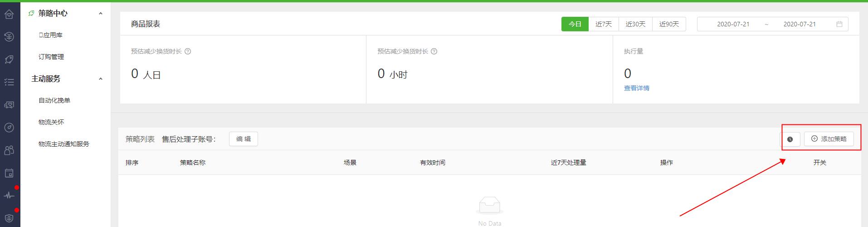Click the clock history icon button

(x=790, y=139)
